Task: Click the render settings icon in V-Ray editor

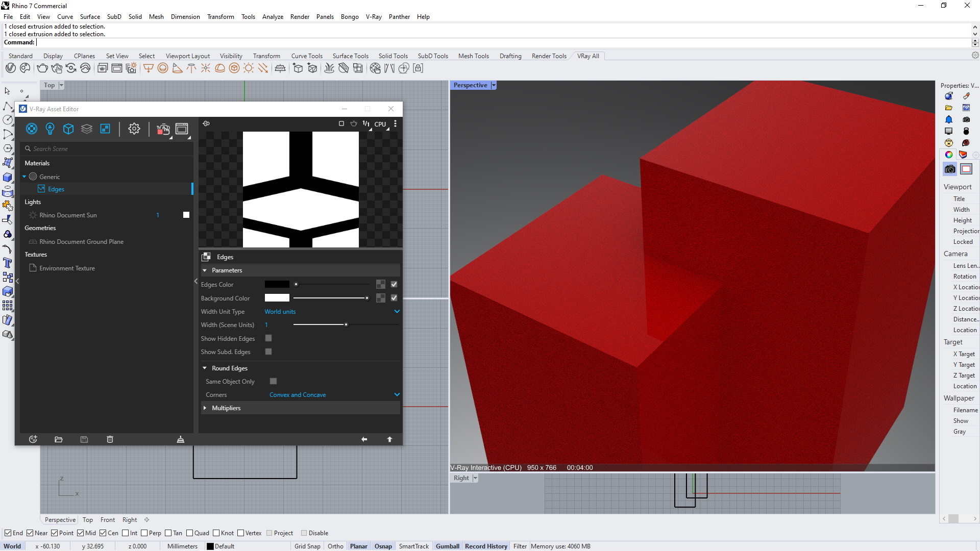Action: tap(133, 129)
